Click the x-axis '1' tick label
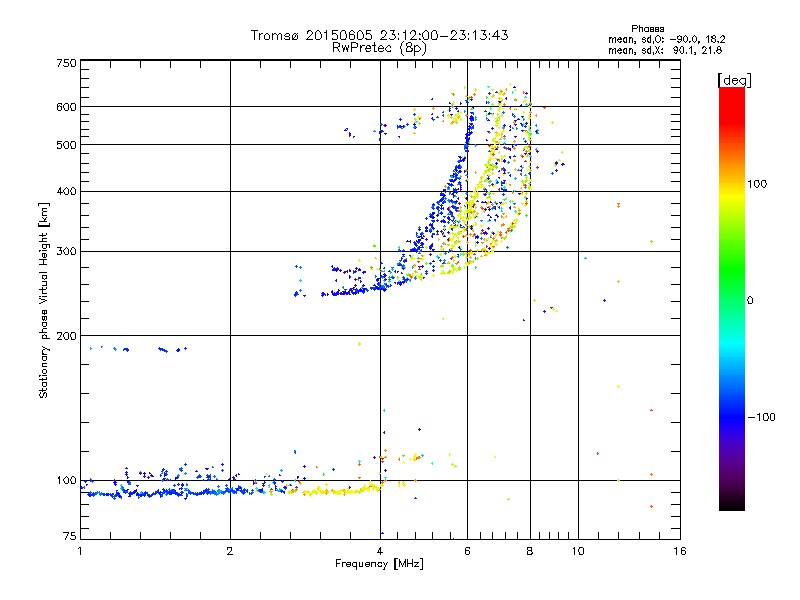 coord(80,551)
